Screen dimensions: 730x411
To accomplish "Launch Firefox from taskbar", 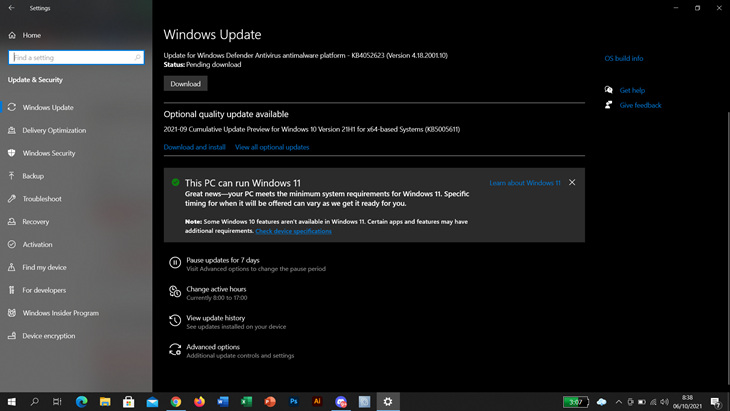I will [199, 402].
